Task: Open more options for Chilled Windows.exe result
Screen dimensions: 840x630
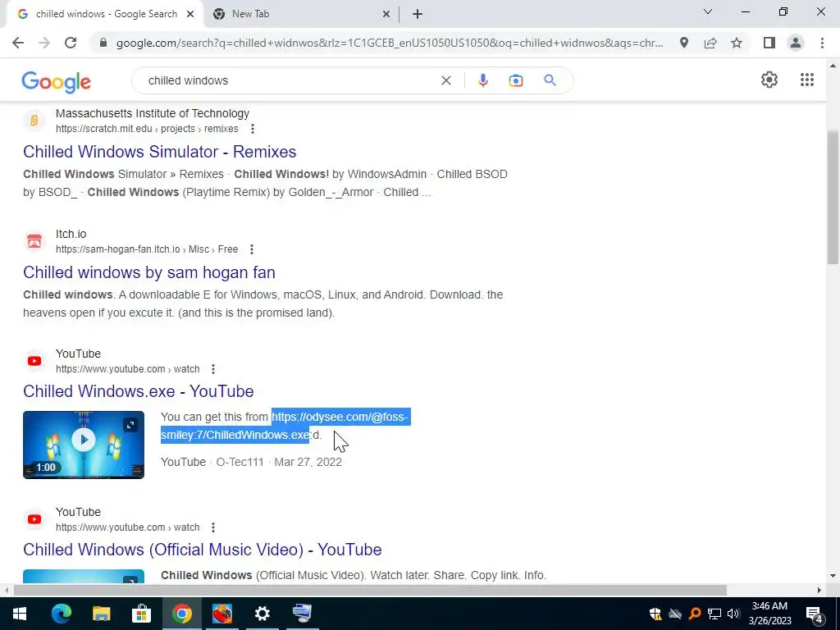Action: point(213,369)
